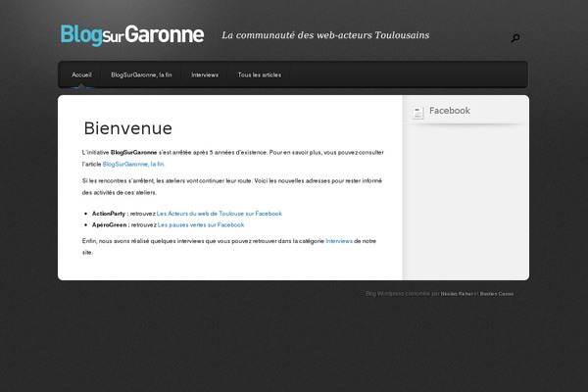The width and height of the screenshot is (588, 392).
Task: Click the Bienvenue heading
Action: 127,128
